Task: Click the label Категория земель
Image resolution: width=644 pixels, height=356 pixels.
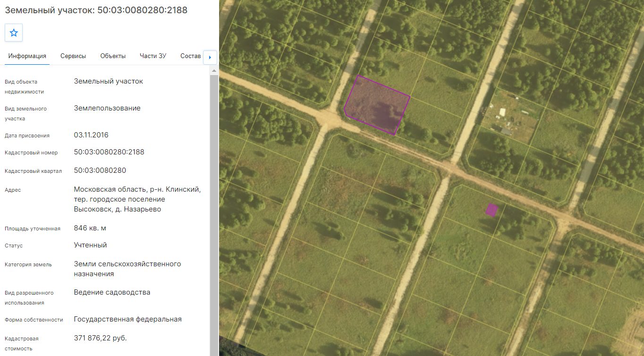Action: (28, 264)
